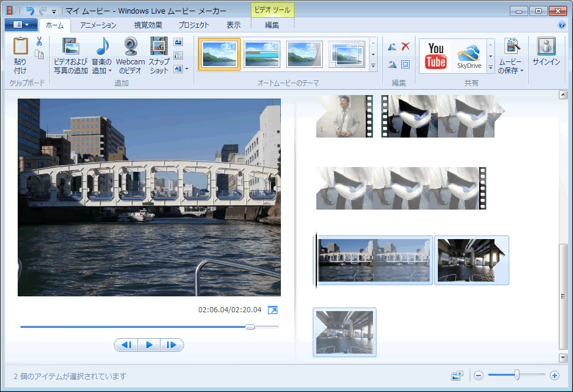573x392 pixels.
Task: Open the Animations (アニメーション) tab
Action: point(98,25)
